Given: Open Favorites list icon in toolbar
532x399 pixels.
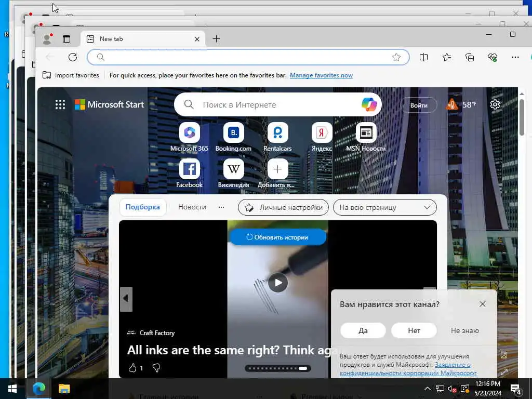Looking at the screenshot, I should pyautogui.click(x=447, y=57).
